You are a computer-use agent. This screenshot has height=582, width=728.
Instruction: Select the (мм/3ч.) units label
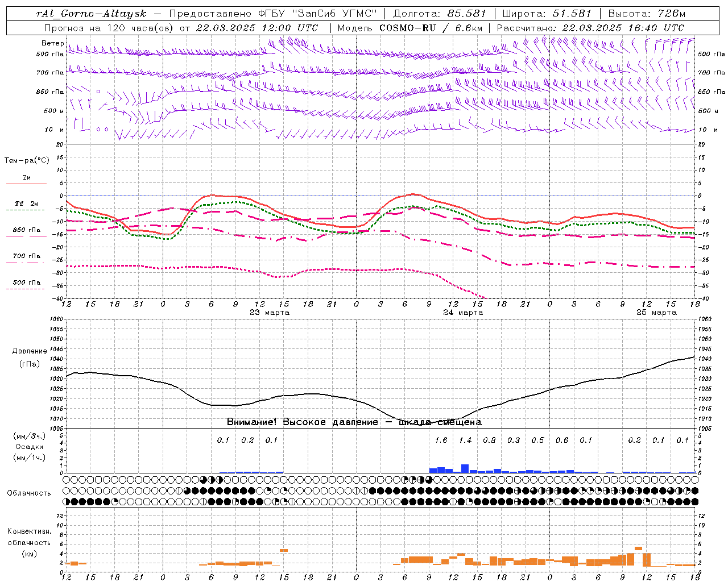[x=30, y=436]
